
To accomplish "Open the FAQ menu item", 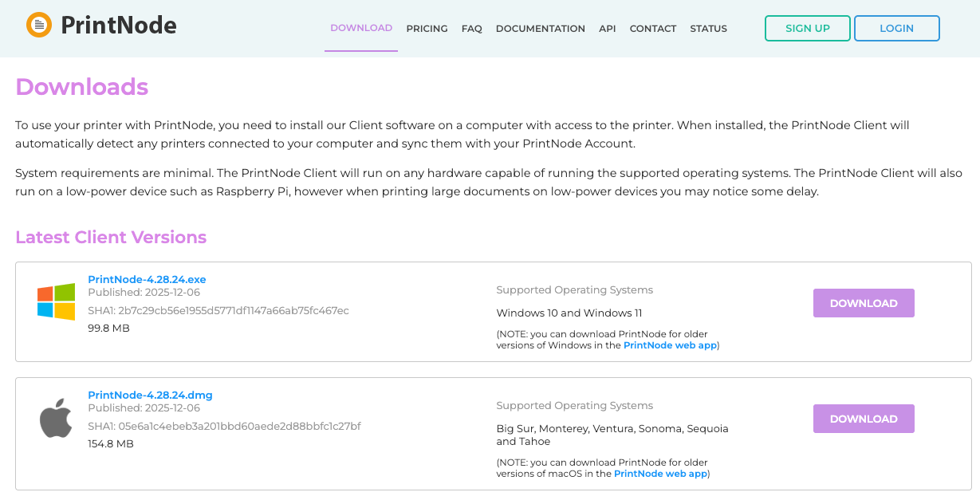I will pos(472,29).
